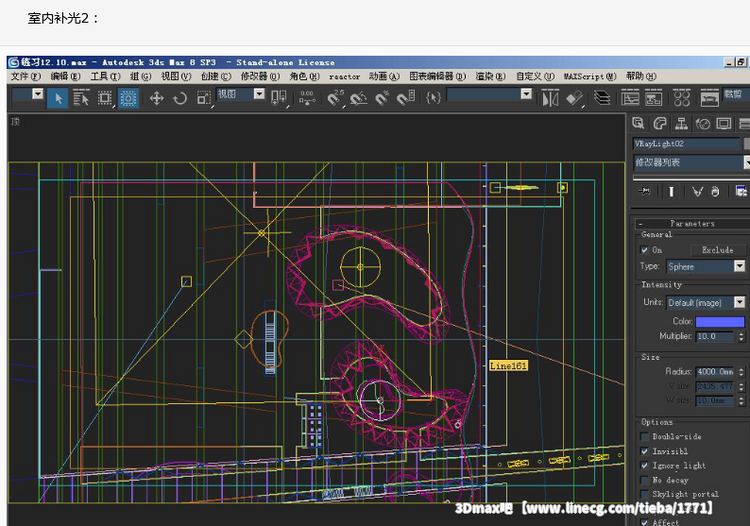Open the Schematic View icon
Viewport: 750px width, 526px height.
(653, 99)
